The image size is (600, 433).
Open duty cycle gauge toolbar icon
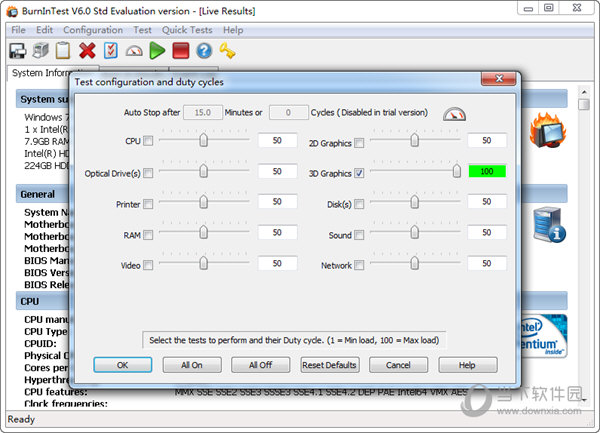[x=134, y=51]
